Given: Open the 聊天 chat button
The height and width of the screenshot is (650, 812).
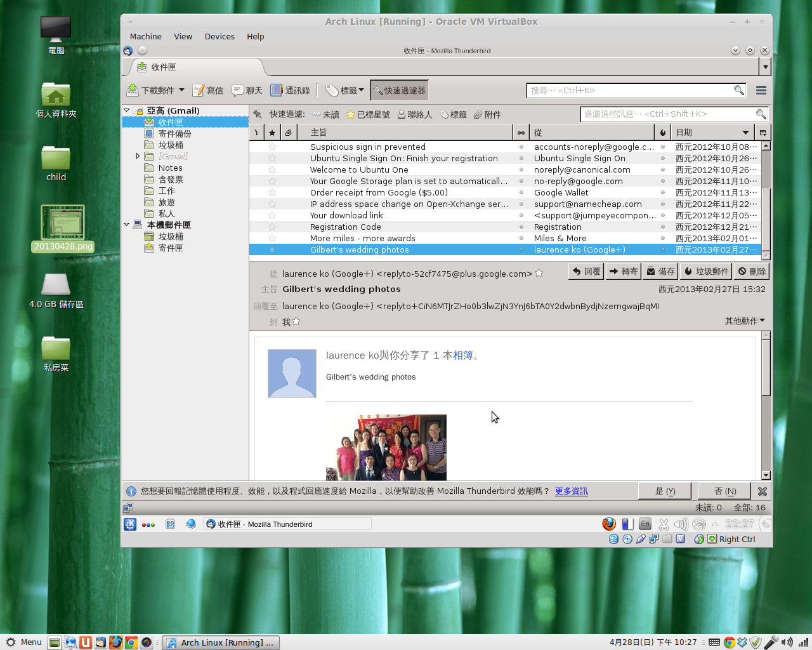Looking at the screenshot, I should point(247,90).
